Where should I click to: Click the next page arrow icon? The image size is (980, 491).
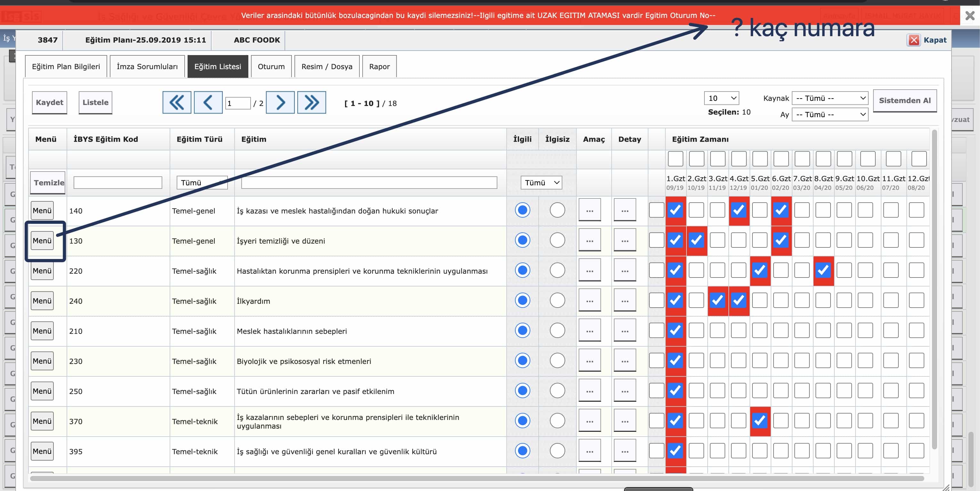click(x=280, y=102)
